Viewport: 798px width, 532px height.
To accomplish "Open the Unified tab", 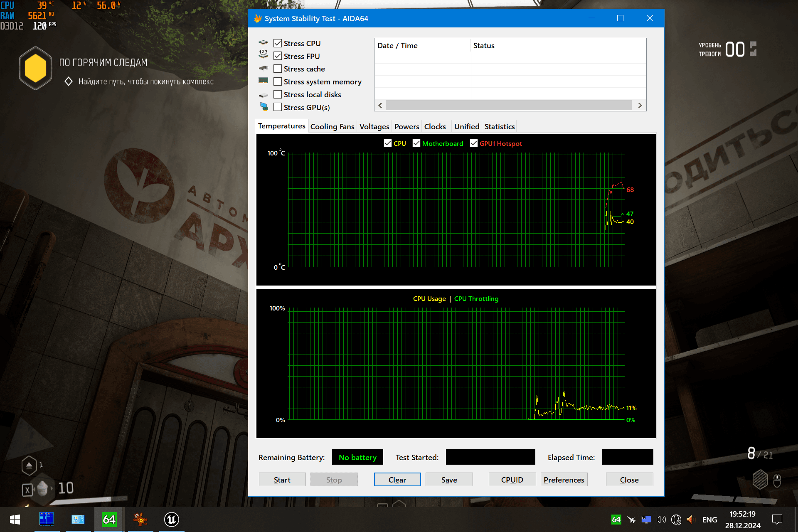I will tap(466, 127).
